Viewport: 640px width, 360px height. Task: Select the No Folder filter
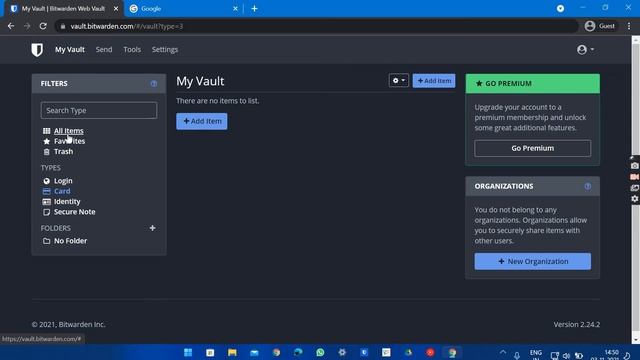(x=70, y=241)
